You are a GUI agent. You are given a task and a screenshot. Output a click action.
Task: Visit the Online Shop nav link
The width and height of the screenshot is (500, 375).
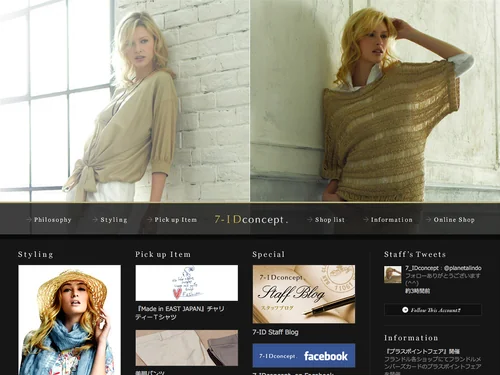[454, 220]
